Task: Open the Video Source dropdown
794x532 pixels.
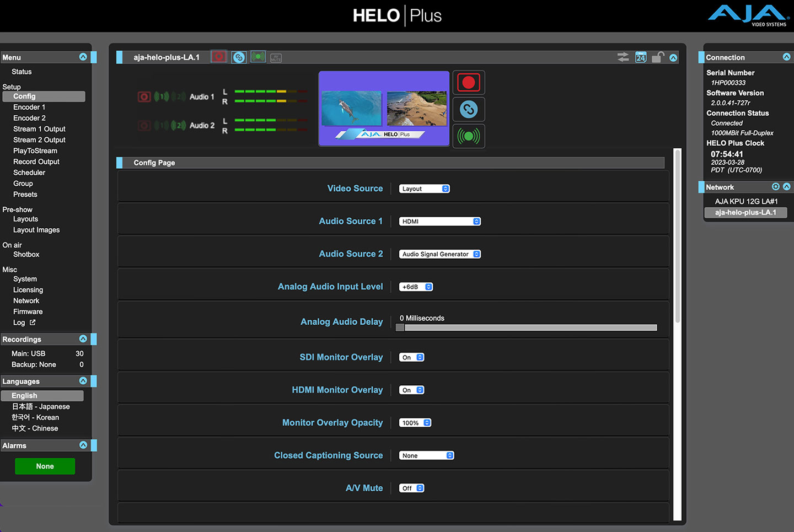Action: [x=425, y=189]
